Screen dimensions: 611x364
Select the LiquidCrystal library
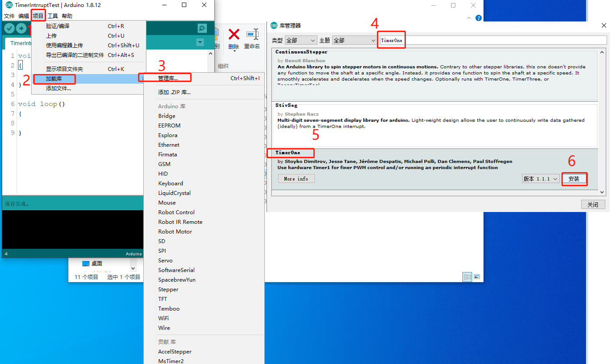coord(204,193)
